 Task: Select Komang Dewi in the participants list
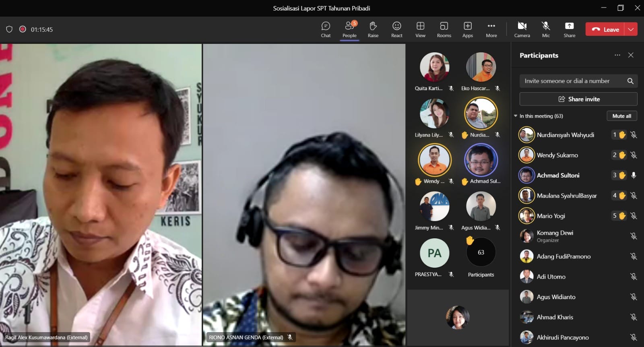(x=555, y=236)
